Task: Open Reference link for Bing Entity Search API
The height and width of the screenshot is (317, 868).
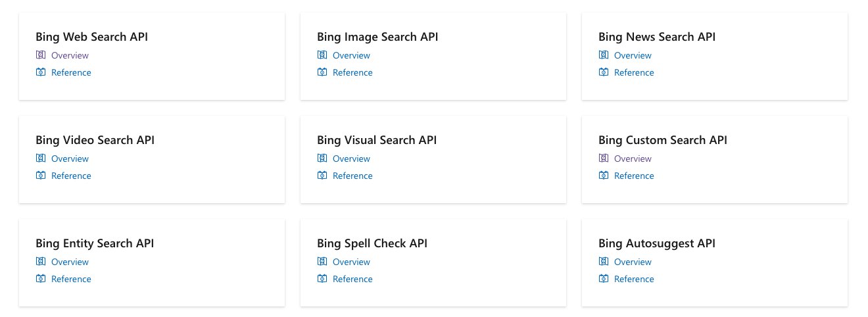Action: (x=71, y=279)
